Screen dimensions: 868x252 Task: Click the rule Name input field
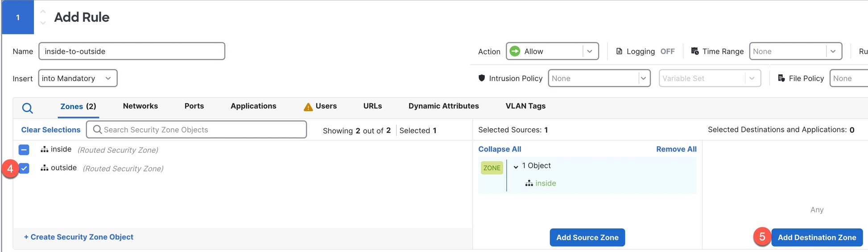tap(132, 51)
